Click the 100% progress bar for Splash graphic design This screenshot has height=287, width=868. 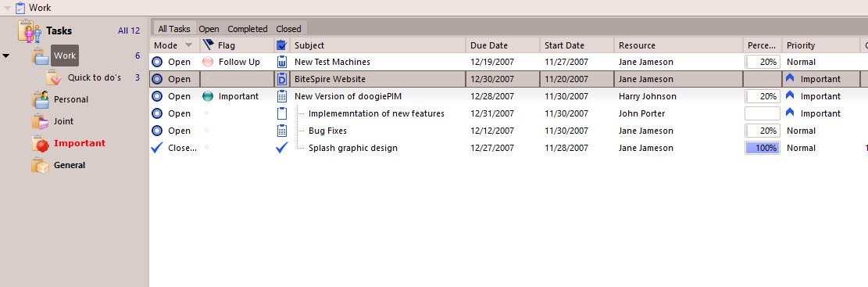click(763, 148)
